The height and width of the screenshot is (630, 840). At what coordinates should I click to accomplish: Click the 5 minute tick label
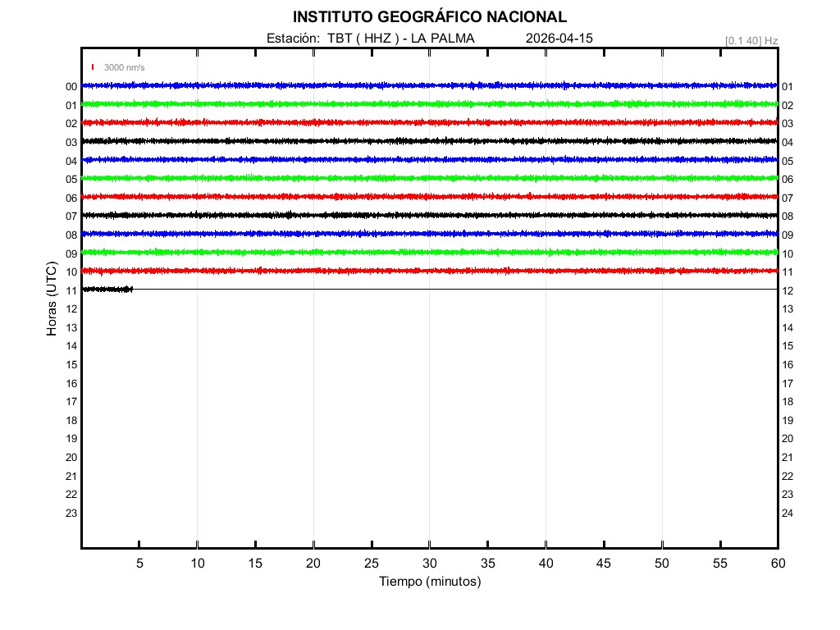(x=139, y=563)
